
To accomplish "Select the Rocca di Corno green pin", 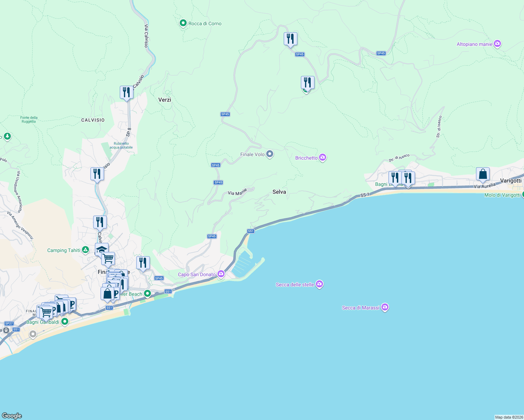I will tap(183, 23).
